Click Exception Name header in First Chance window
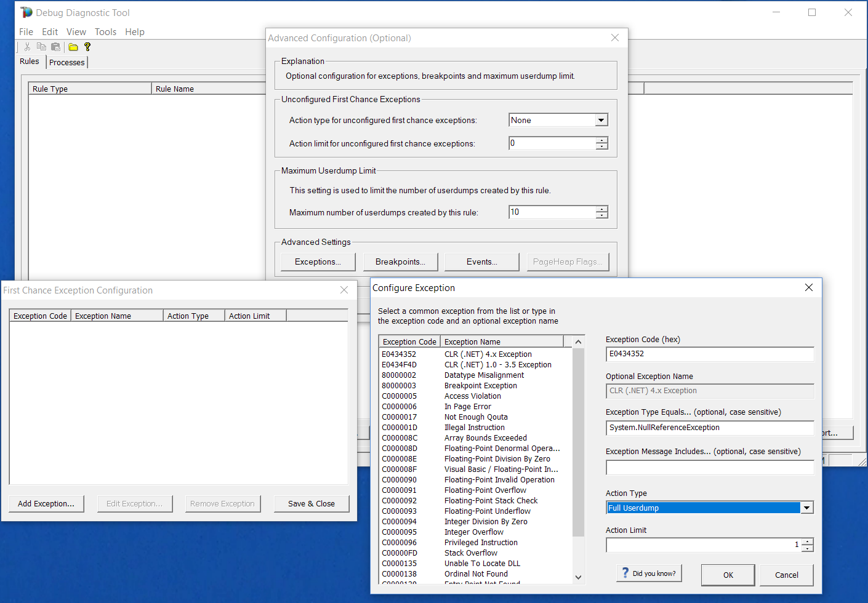Viewport: 868px width, 603px height. 117,316
